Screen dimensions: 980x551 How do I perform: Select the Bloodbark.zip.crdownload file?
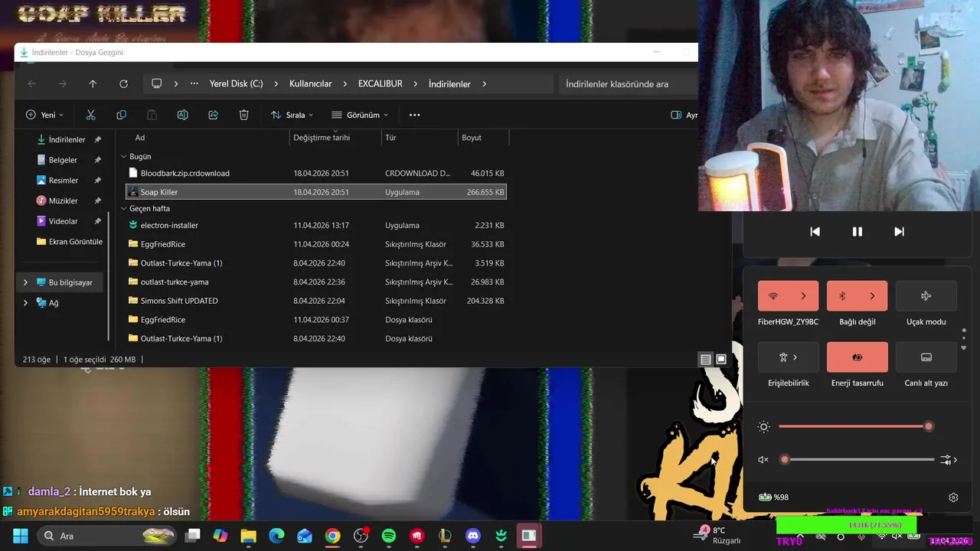(x=315, y=173)
